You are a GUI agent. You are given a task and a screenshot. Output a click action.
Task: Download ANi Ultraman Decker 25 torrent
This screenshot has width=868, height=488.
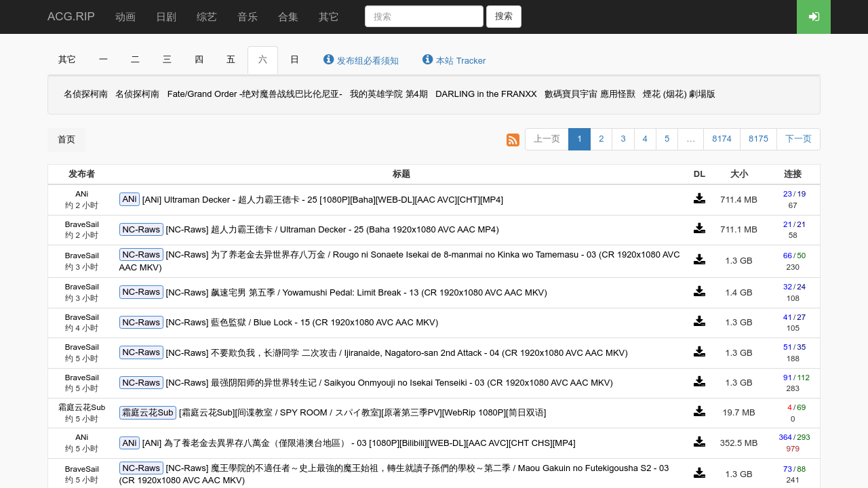[699, 199]
